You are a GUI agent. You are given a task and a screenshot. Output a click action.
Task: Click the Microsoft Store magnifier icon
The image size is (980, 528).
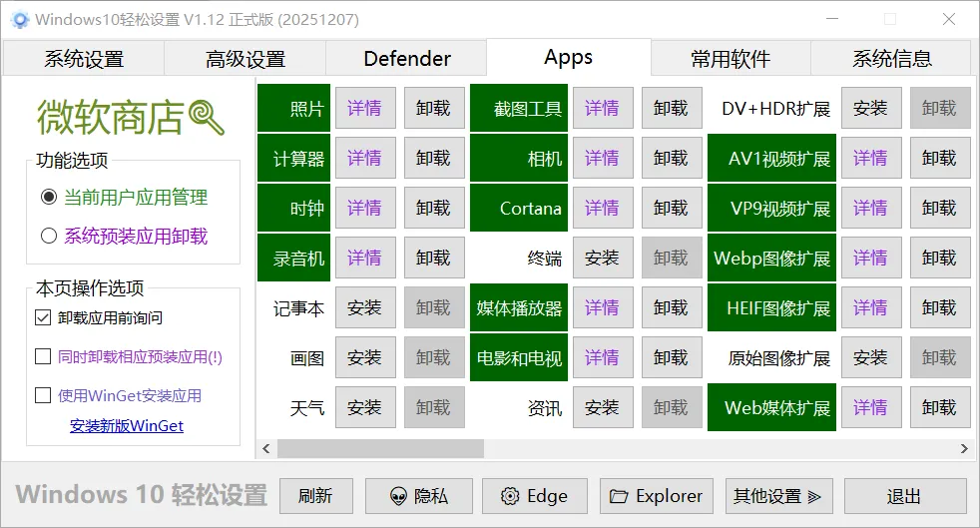207,117
